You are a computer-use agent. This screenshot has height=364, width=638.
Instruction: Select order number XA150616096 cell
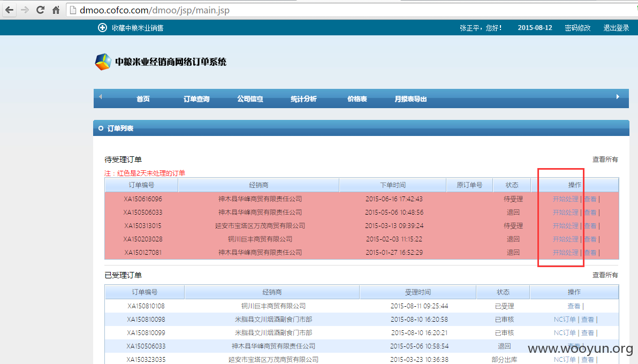[143, 199]
